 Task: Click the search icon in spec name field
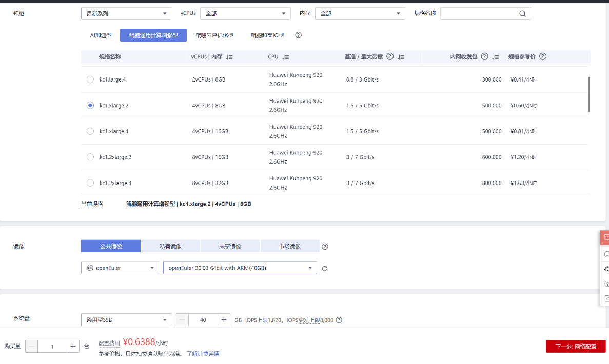[x=522, y=13]
